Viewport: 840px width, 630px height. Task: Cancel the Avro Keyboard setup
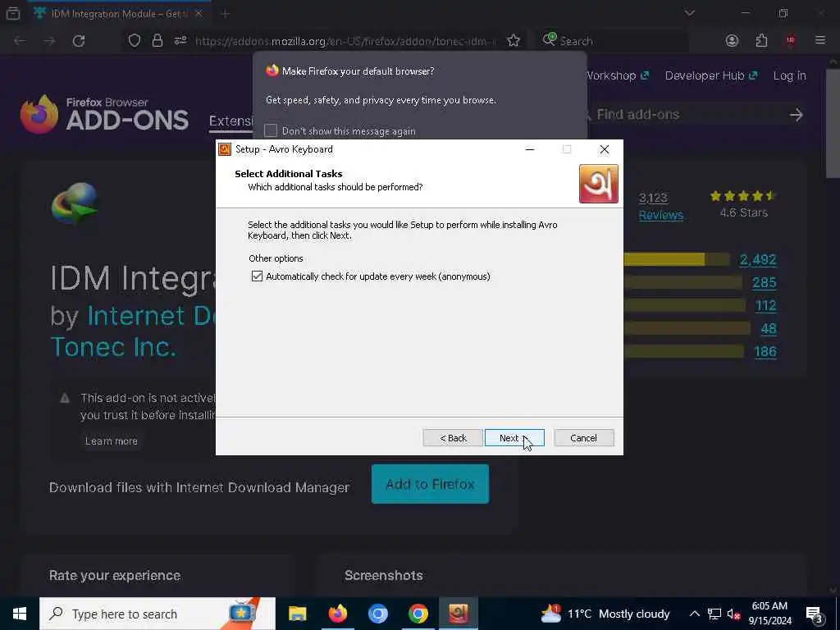tap(583, 438)
